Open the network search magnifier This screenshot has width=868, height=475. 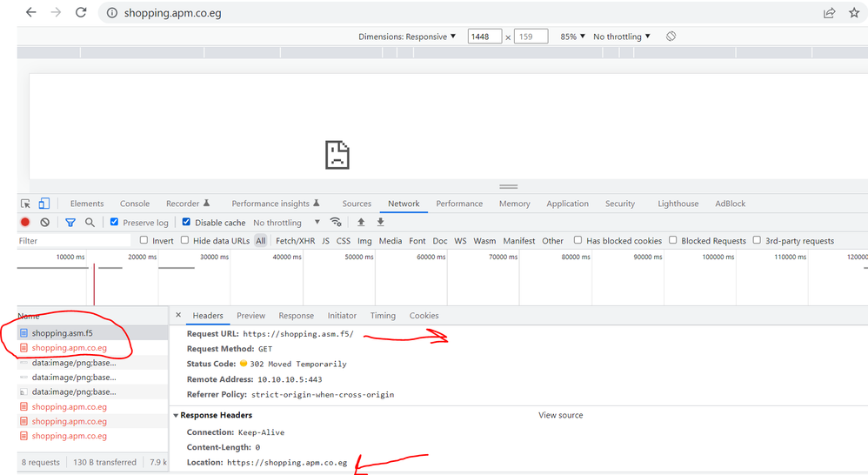tap(90, 223)
